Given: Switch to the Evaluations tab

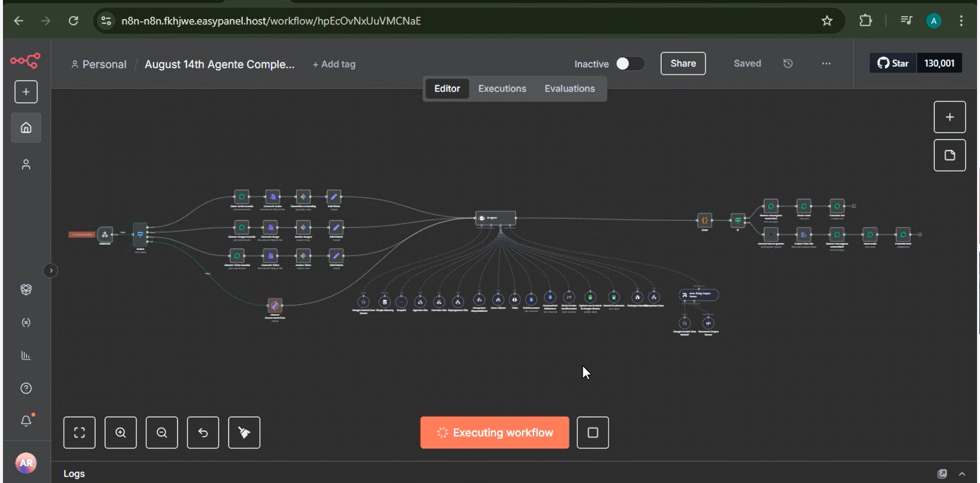Looking at the screenshot, I should 569,89.
